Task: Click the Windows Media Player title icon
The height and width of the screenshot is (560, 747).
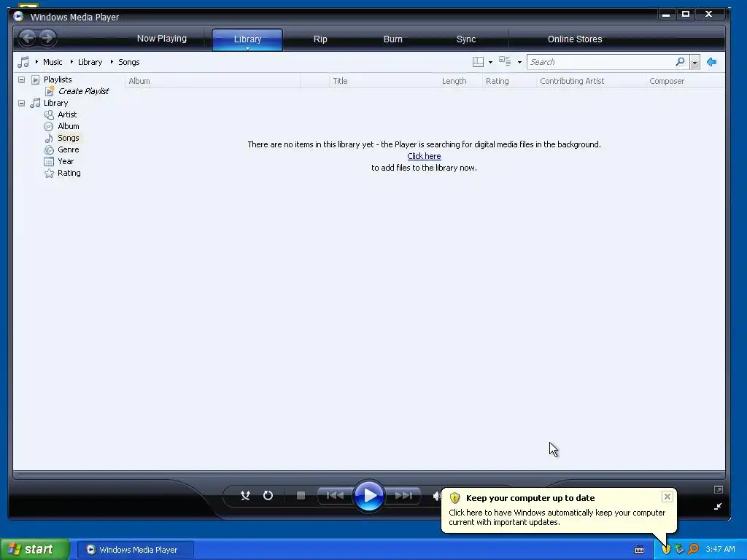Action: (18, 17)
